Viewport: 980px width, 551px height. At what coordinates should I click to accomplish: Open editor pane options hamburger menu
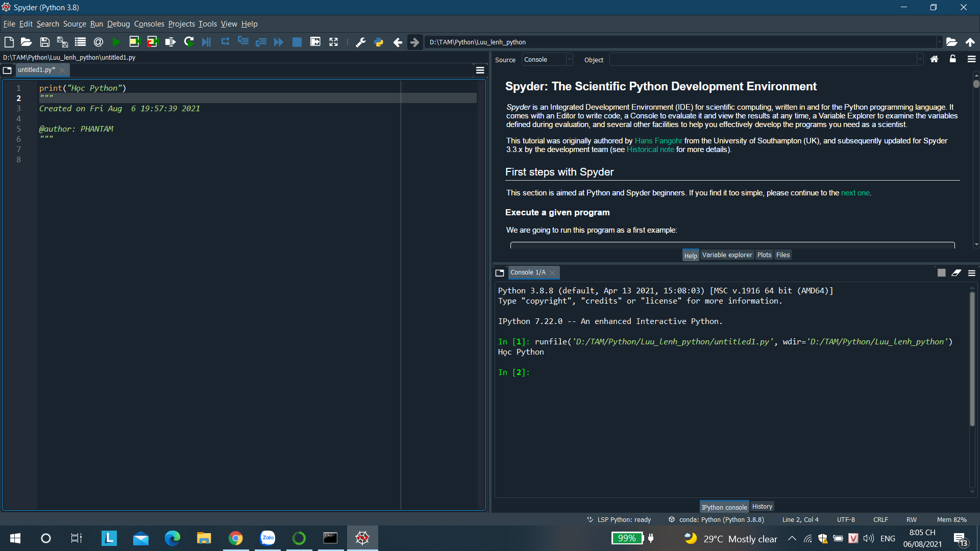click(x=480, y=70)
